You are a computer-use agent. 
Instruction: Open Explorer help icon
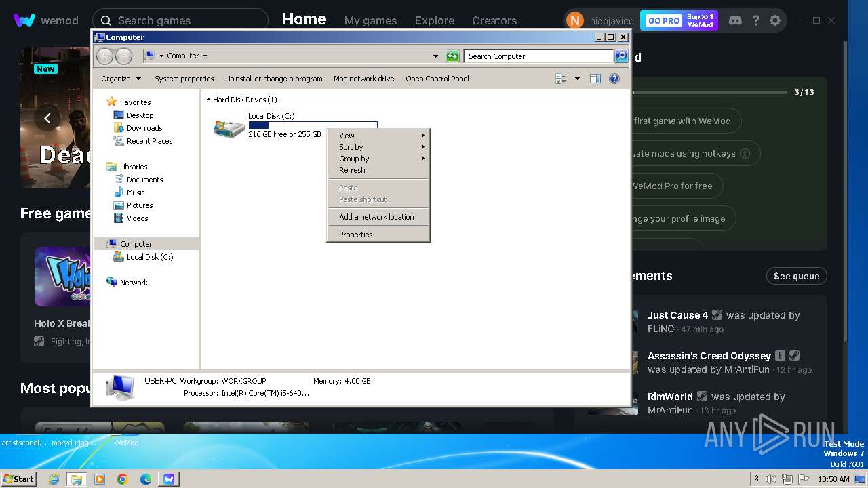point(614,79)
